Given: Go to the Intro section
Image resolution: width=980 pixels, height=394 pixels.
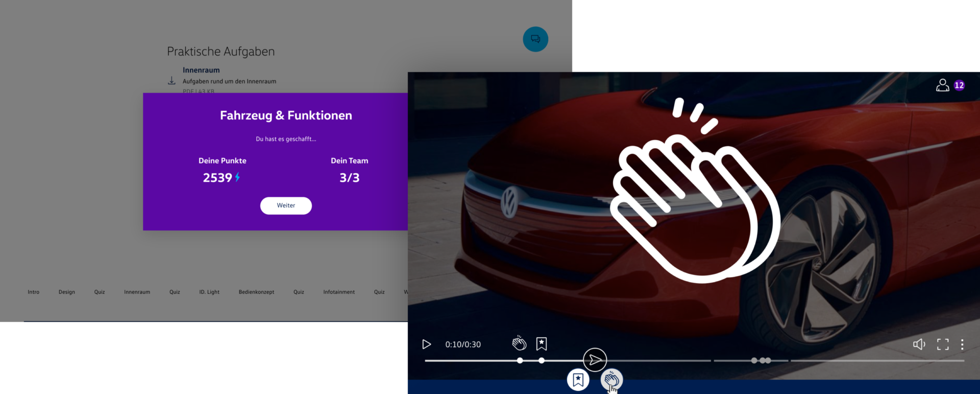Looking at the screenshot, I should (34, 292).
